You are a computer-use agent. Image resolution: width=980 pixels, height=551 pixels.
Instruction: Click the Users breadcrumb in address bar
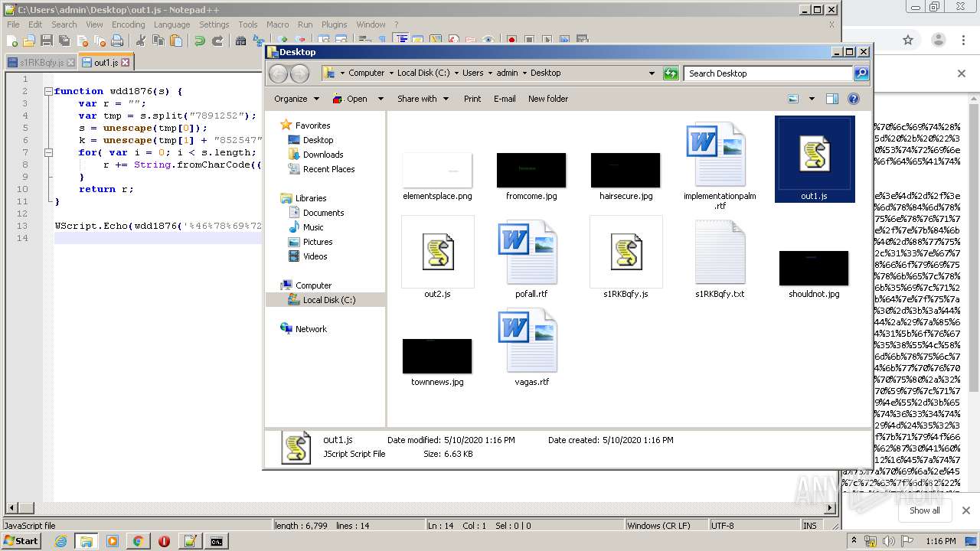click(x=472, y=73)
